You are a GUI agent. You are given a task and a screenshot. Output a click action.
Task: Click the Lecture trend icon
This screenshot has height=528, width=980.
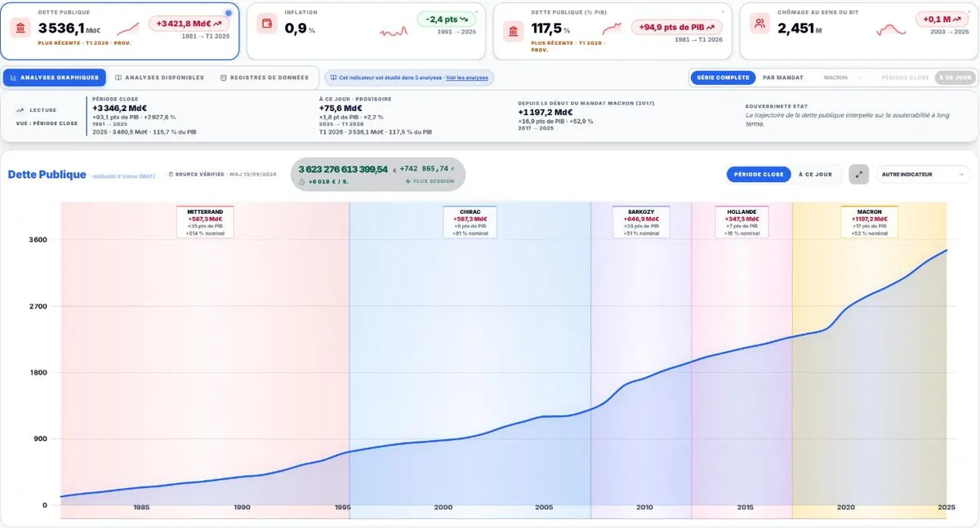(x=20, y=109)
